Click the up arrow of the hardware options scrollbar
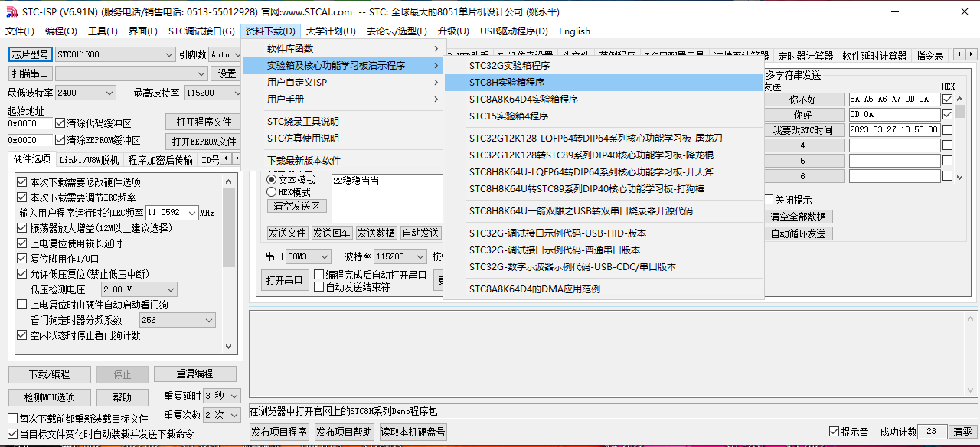Viewport: 980px width, 447px height. [229, 181]
